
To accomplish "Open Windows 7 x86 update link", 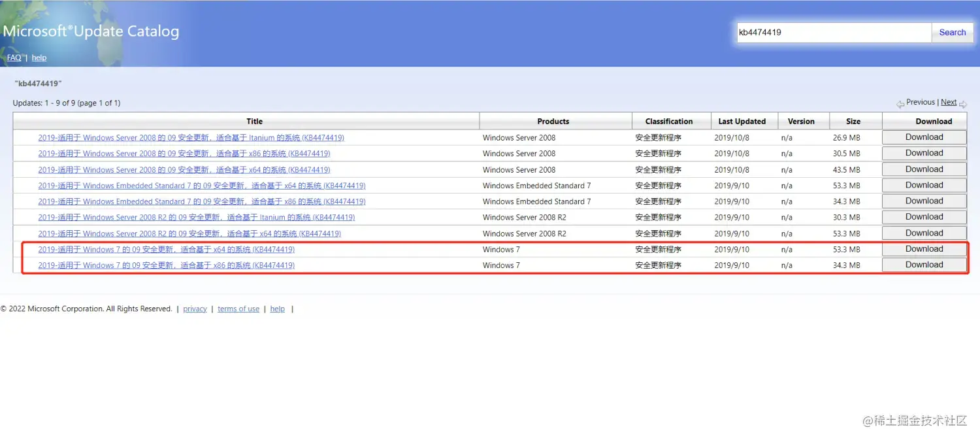I will click(x=166, y=265).
